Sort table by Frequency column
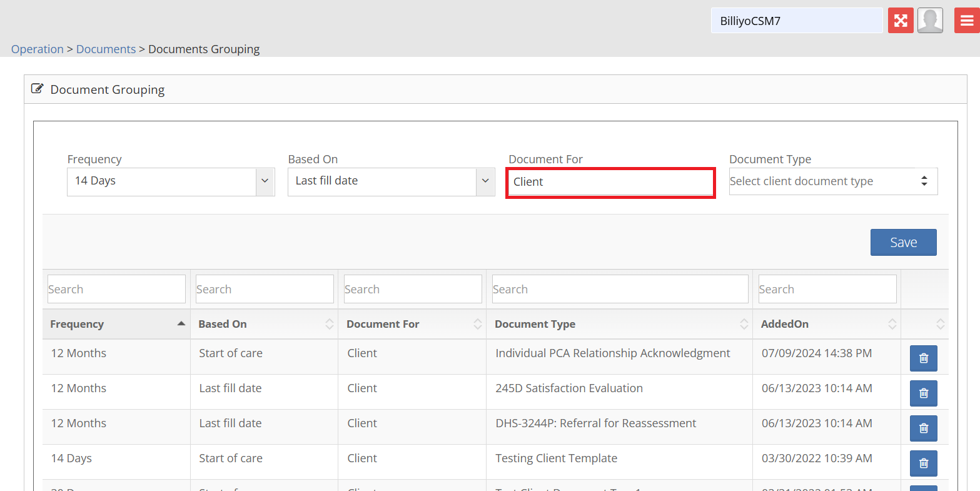Viewport: 980px width, 491px height. [x=116, y=324]
